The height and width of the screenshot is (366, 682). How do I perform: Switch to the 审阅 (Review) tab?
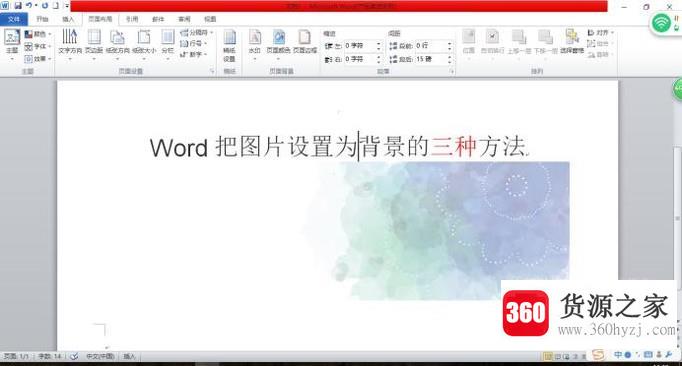tap(184, 19)
